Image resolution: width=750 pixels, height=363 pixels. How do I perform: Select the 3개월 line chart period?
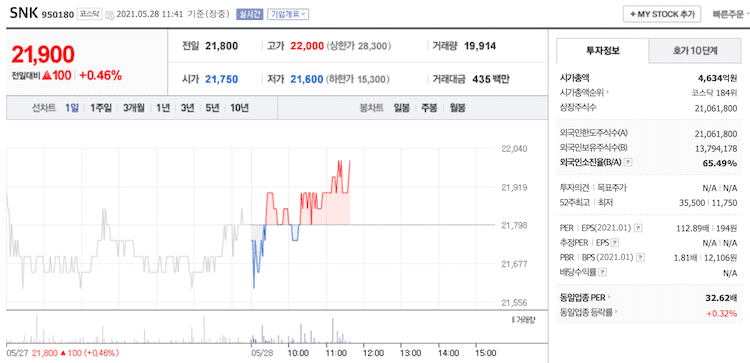(x=134, y=108)
